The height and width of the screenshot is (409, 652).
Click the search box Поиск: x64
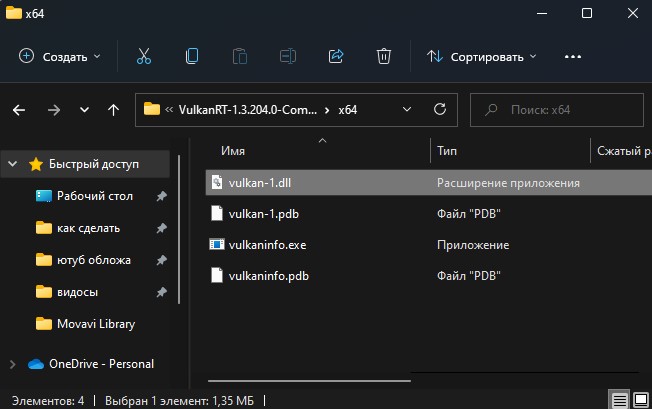coord(557,110)
